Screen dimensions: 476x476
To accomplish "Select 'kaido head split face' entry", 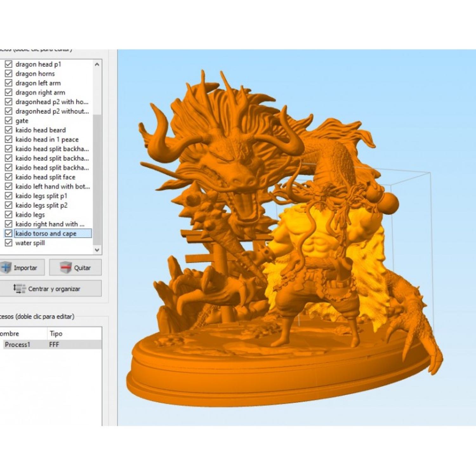I will [45, 177].
